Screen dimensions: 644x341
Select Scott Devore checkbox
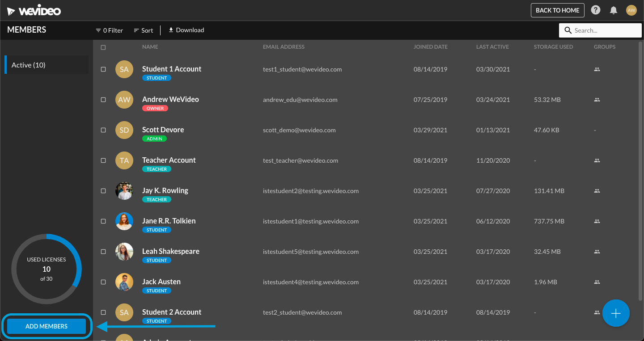click(x=103, y=130)
